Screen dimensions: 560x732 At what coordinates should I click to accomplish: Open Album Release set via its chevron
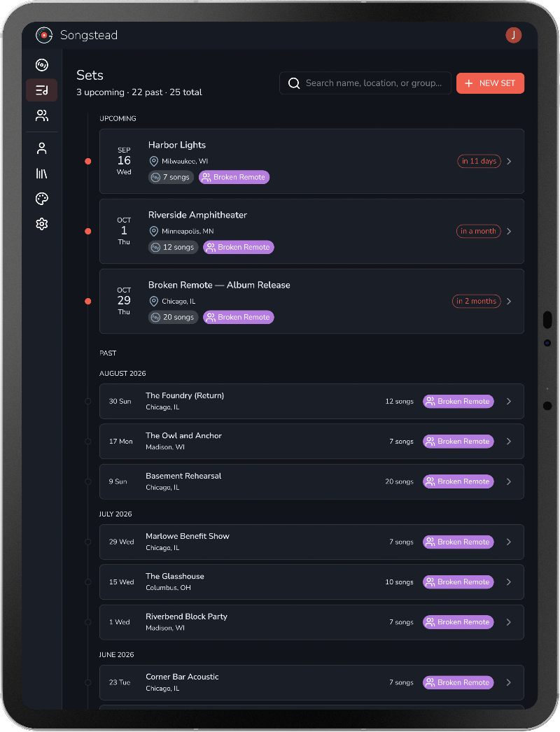(509, 301)
